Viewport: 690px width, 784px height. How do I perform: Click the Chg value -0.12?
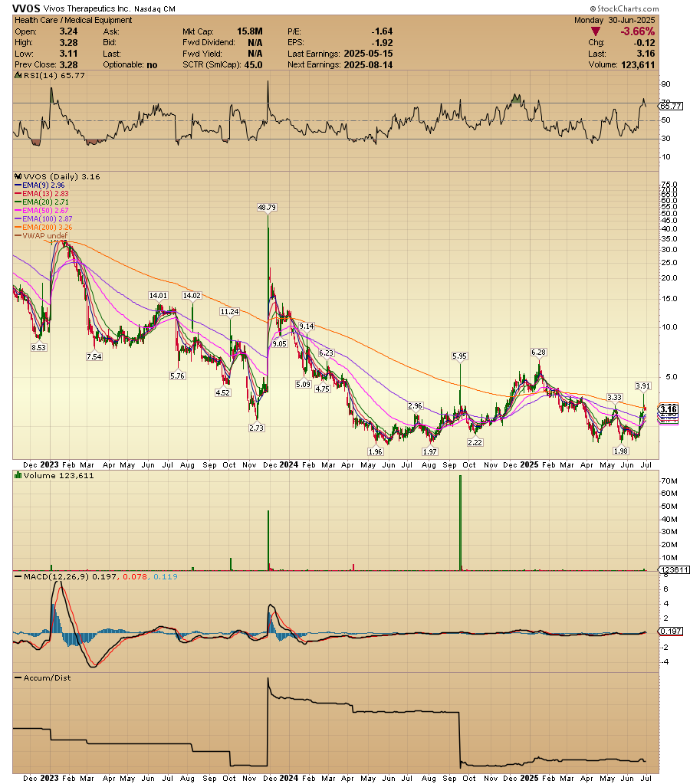(x=645, y=42)
